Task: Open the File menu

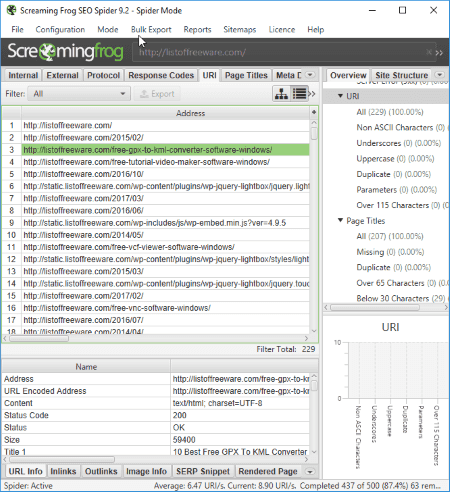Action: coord(17,30)
